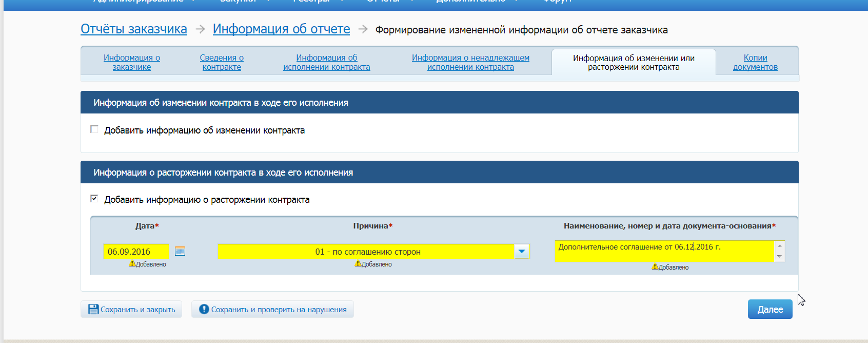Screen dimensions: 868x343
Task: Open the 'Сведения о контракте' tab
Action: pos(222,62)
